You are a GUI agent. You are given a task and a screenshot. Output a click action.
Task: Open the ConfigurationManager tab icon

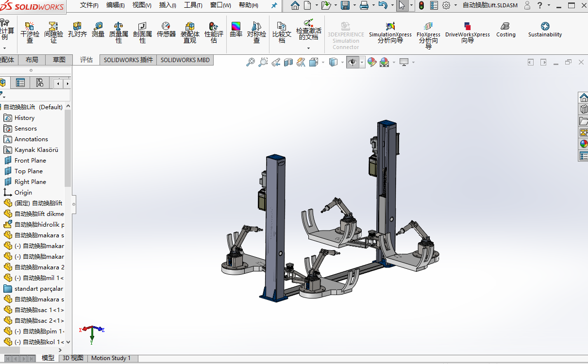pos(39,83)
